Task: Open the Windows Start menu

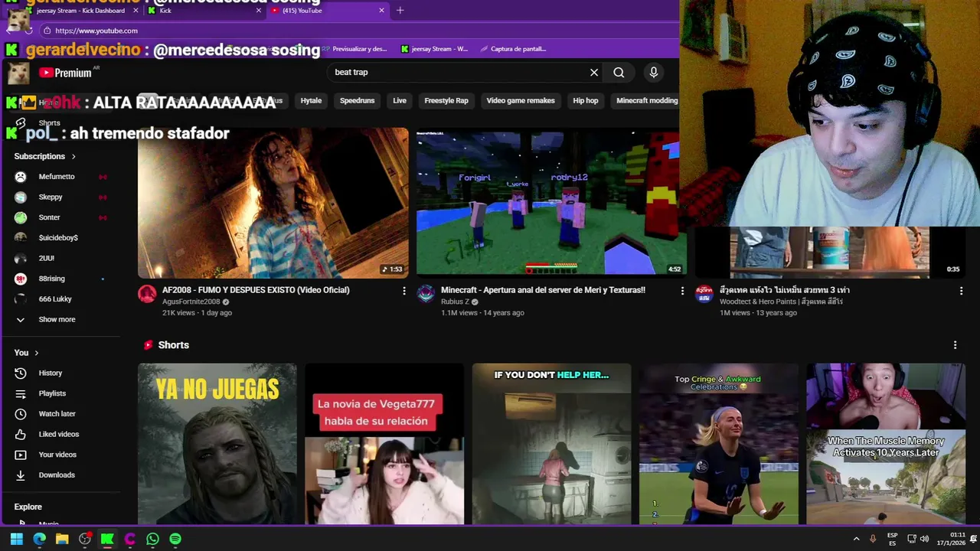Action: 16,539
